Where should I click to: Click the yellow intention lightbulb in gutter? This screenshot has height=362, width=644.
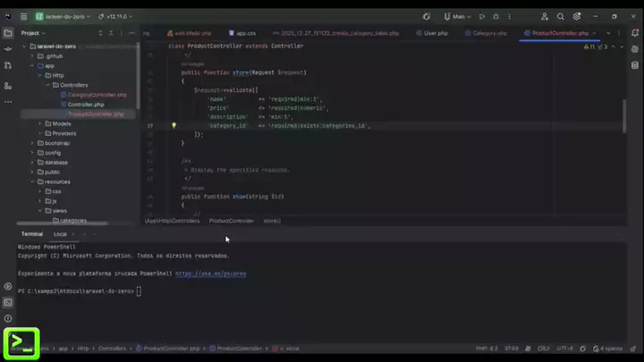pos(174,126)
